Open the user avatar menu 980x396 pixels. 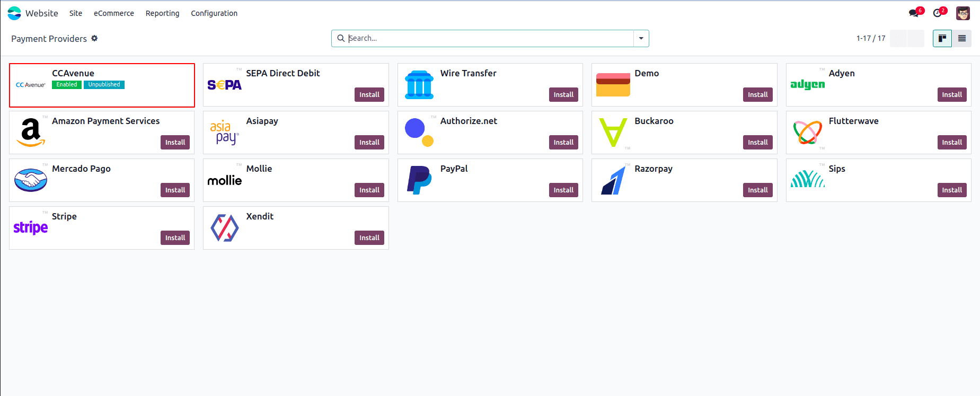pos(963,13)
